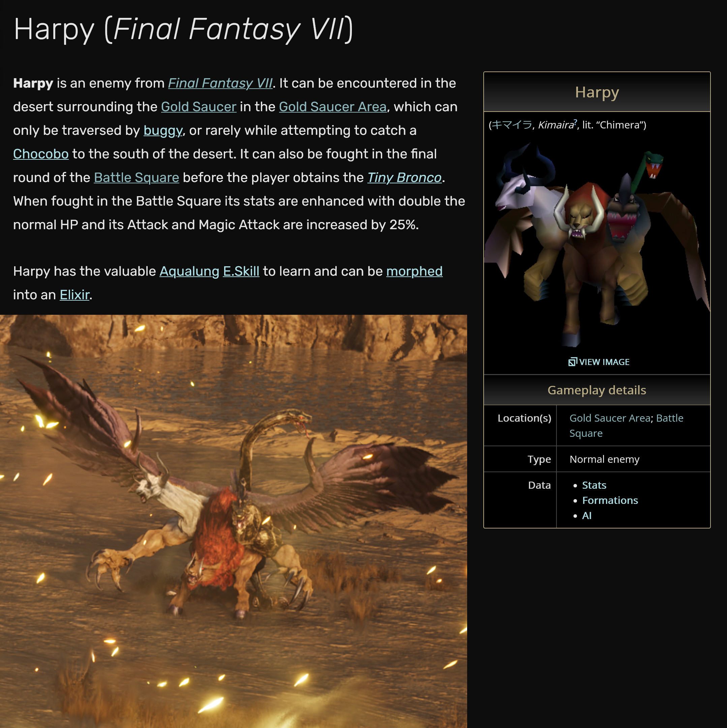
Task: Click the VIEW IMAGE expand icon
Action: tap(572, 362)
